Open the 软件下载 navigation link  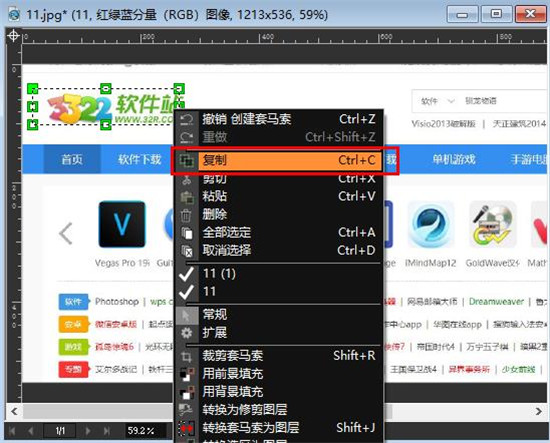coord(139,160)
